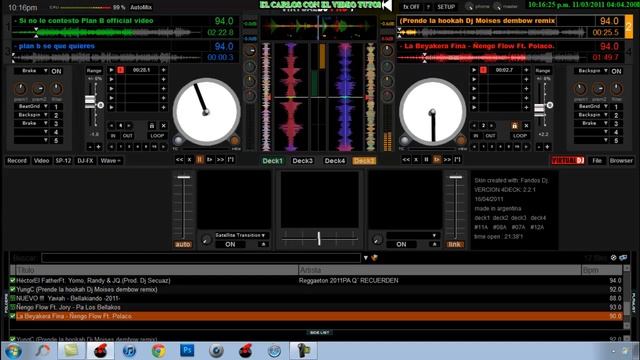Unlock the right deck orange padlock
640x360 pixels.
point(515,126)
